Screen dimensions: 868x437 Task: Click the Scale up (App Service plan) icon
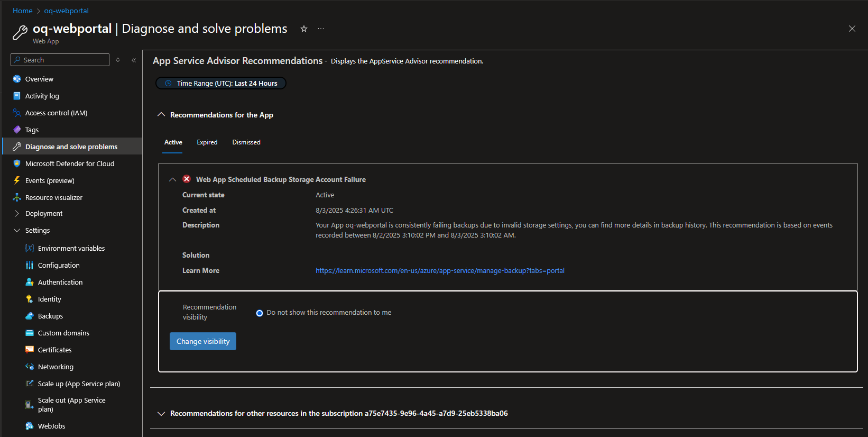point(30,384)
